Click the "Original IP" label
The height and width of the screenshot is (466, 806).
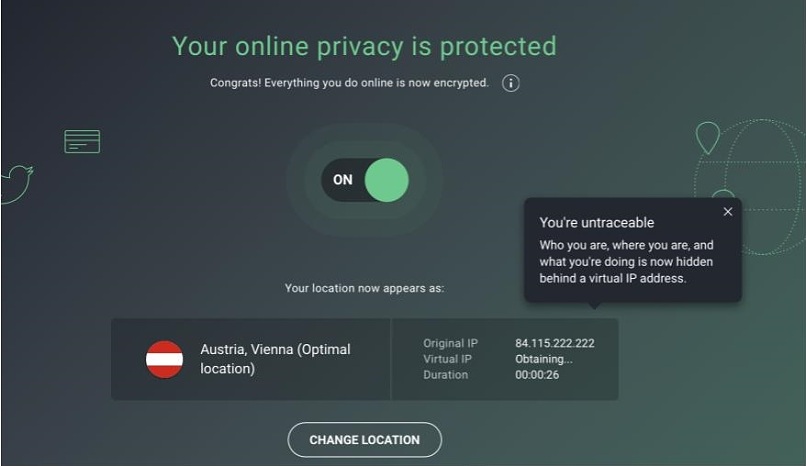point(450,343)
